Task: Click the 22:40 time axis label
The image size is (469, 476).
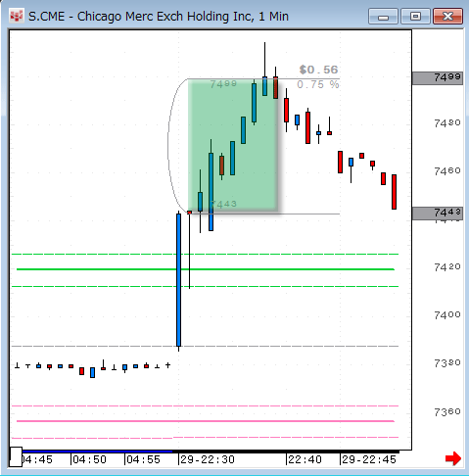Action: (x=305, y=459)
